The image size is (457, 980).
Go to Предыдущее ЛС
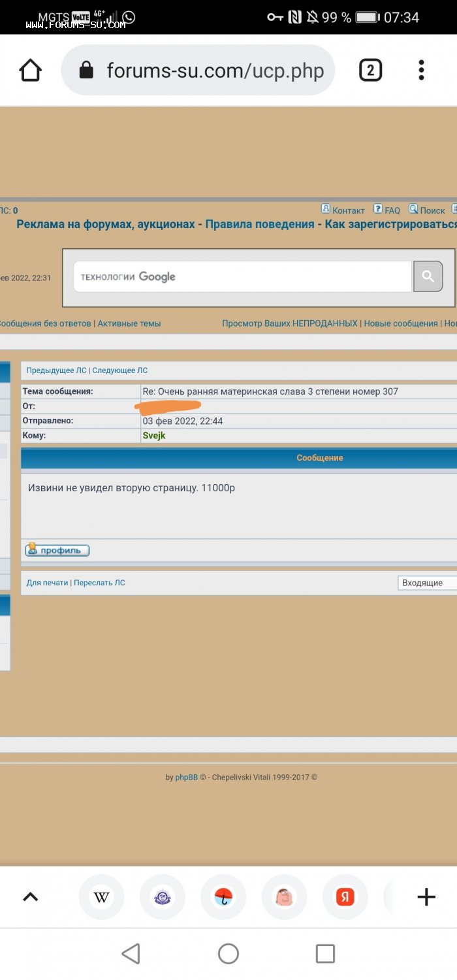pos(56,370)
